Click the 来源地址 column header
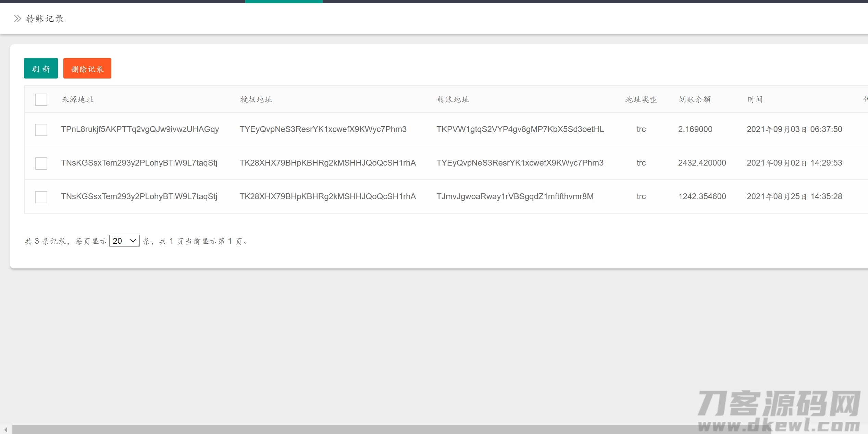The image size is (868, 434). [x=78, y=99]
